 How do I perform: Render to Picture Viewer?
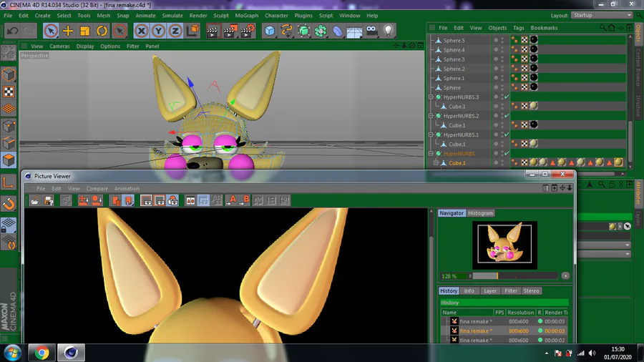pos(230,31)
